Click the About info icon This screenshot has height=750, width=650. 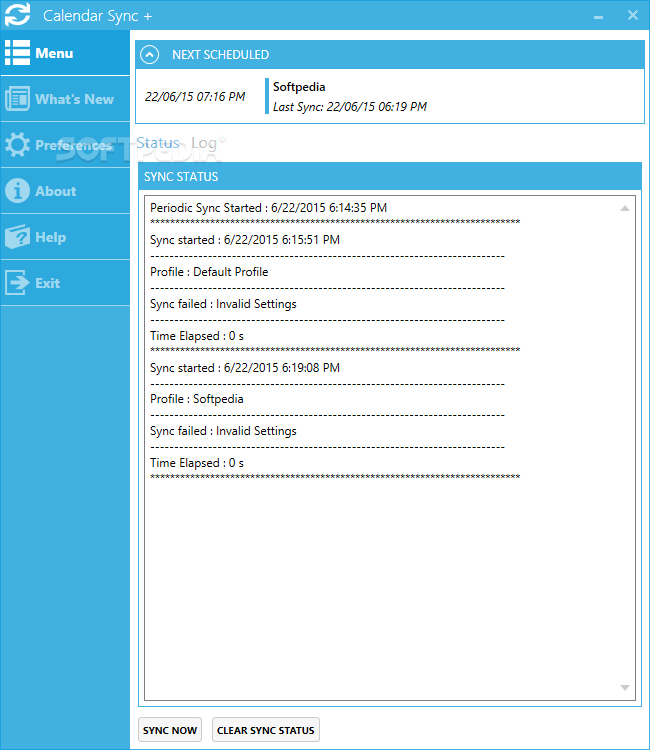[x=17, y=190]
